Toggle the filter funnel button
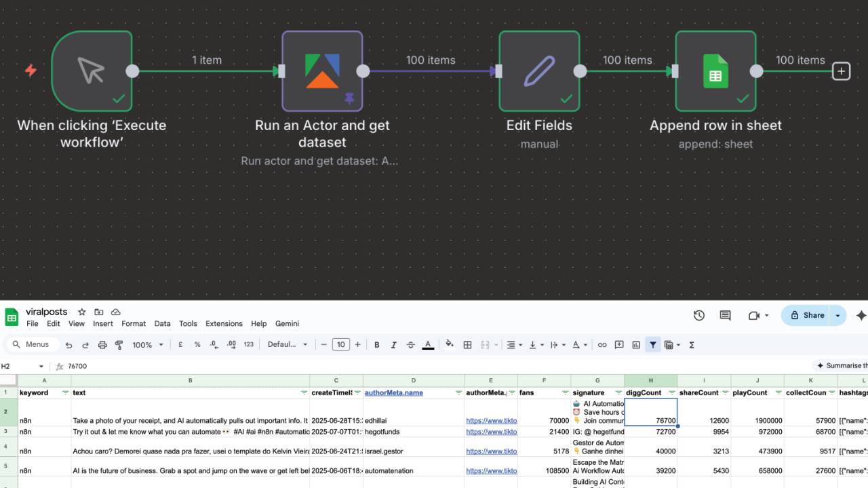This screenshot has height=488, width=868. tap(652, 345)
